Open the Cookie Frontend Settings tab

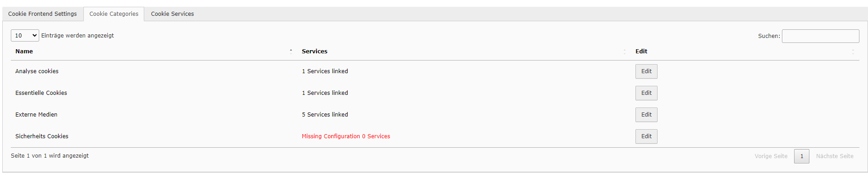pyautogui.click(x=42, y=14)
